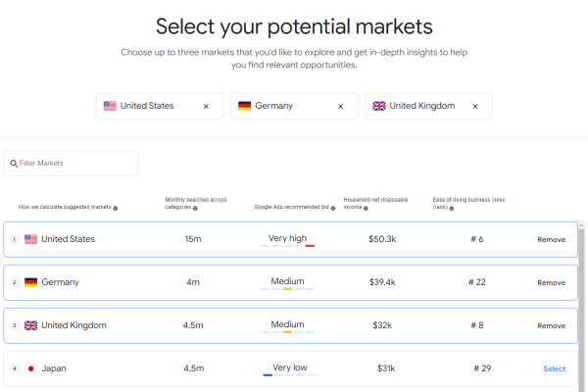Screen dimensions: 588x392
Task: Click the United States flag in chip
Action: point(110,106)
